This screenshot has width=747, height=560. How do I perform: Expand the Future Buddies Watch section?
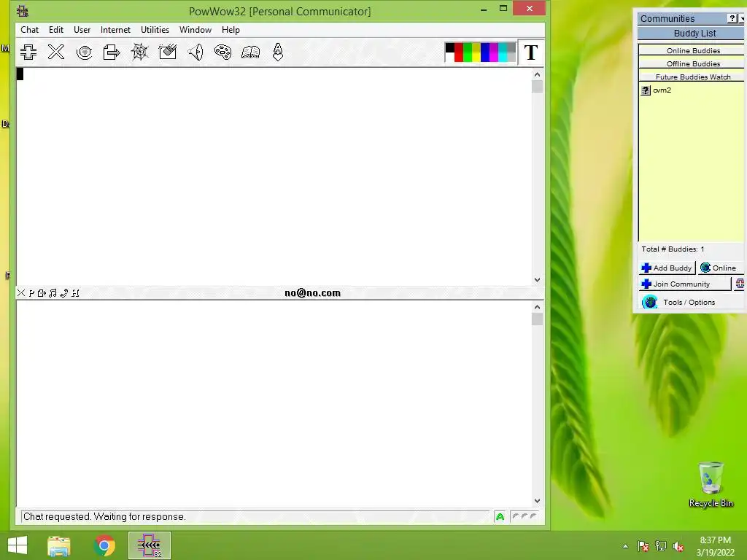[x=693, y=77]
